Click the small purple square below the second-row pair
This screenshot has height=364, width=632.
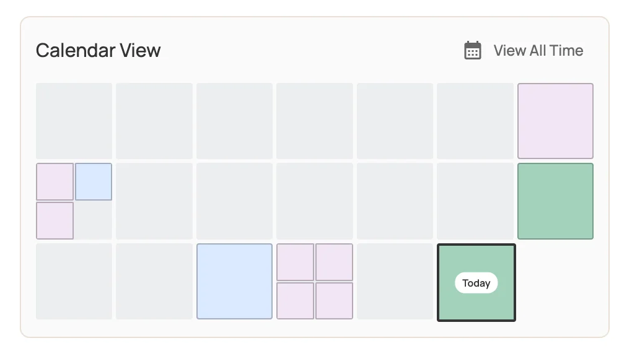point(55,220)
